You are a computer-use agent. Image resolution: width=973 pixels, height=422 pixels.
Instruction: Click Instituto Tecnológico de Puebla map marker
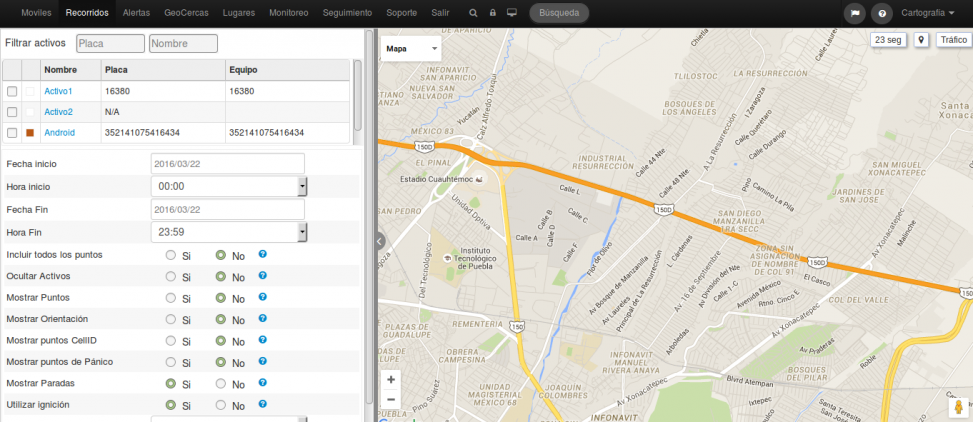click(x=447, y=258)
